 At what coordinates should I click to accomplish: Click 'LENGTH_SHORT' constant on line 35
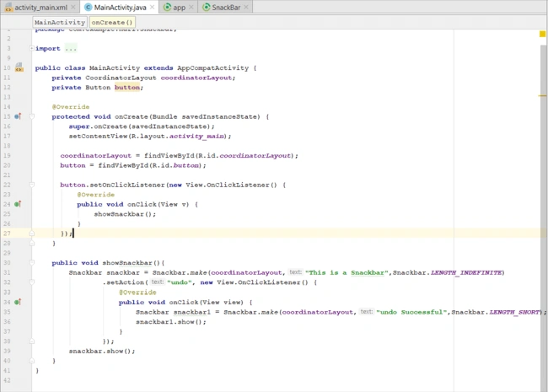pos(514,312)
